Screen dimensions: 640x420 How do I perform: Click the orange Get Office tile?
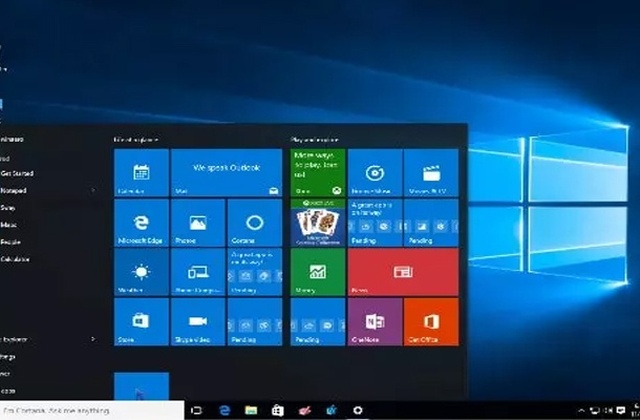click(431, 322)
